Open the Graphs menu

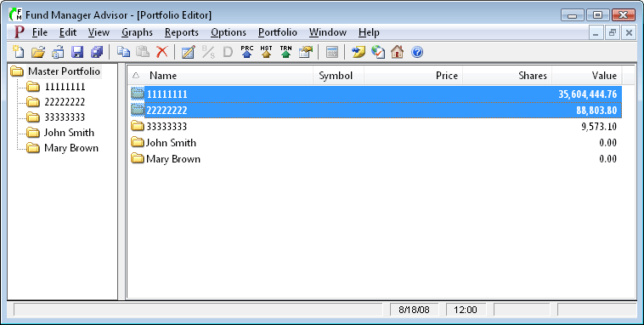pos(137,32)
